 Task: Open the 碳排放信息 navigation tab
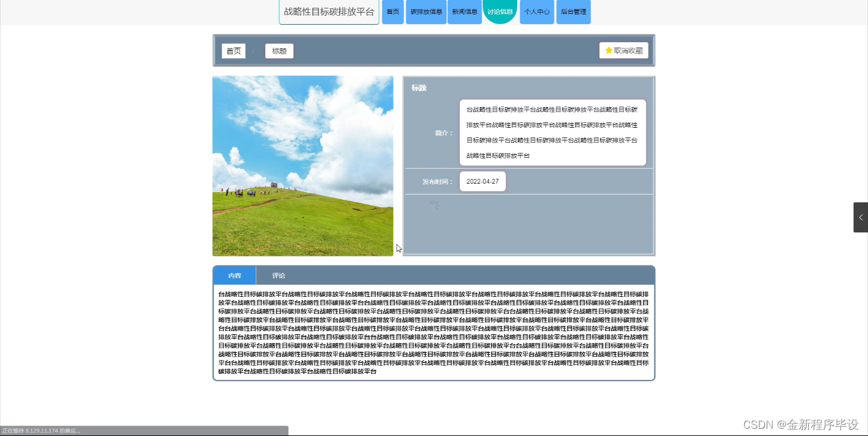426,11
